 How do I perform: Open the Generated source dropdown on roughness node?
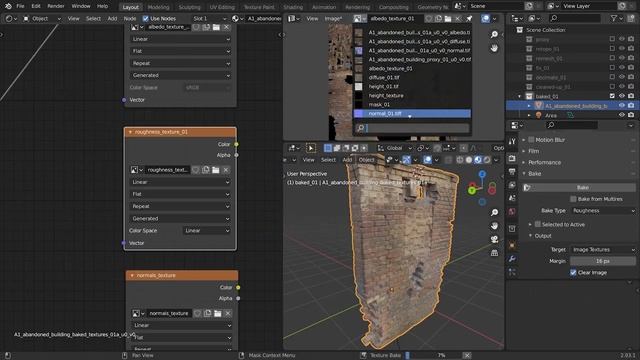click(x=180, y=218)
